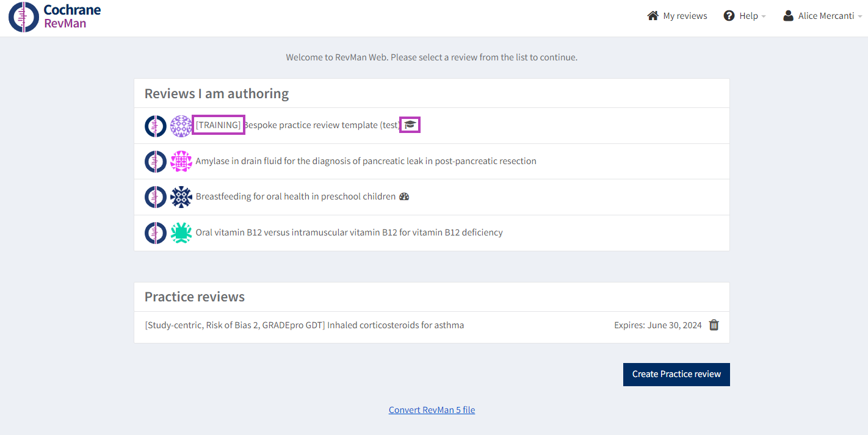Click the purple avatar on the training review row

pyautogui.click(x=181, y=126)
